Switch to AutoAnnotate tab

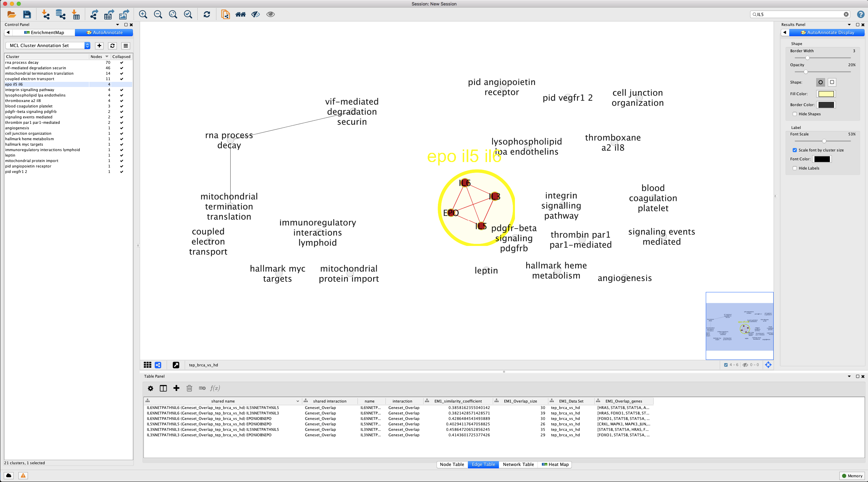104,32
